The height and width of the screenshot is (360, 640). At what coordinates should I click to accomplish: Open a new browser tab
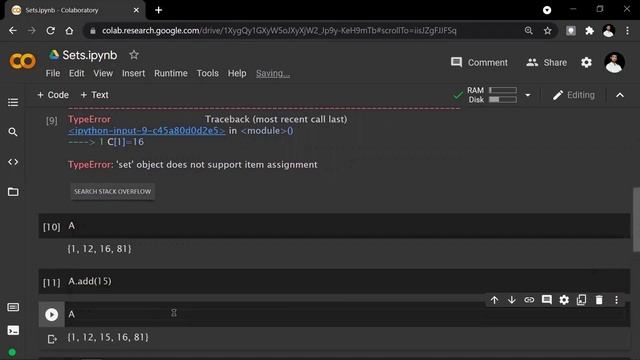[158, 10]
